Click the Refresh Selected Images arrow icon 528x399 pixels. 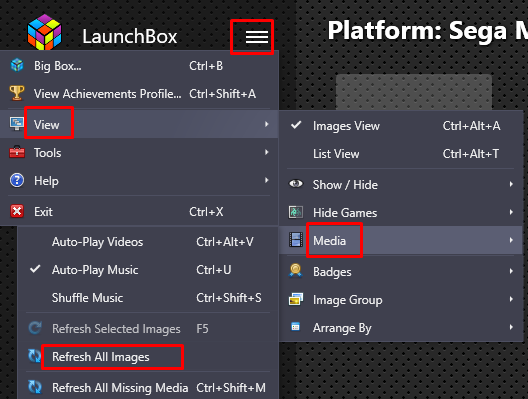pos(35,328)
